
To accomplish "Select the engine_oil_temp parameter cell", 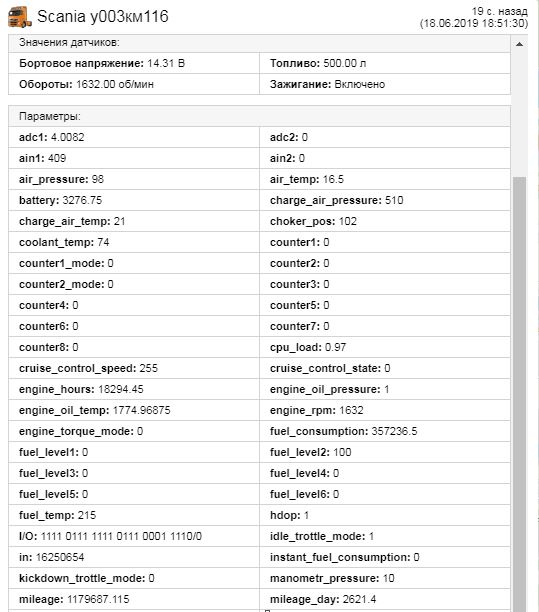I will coord(134,410).
